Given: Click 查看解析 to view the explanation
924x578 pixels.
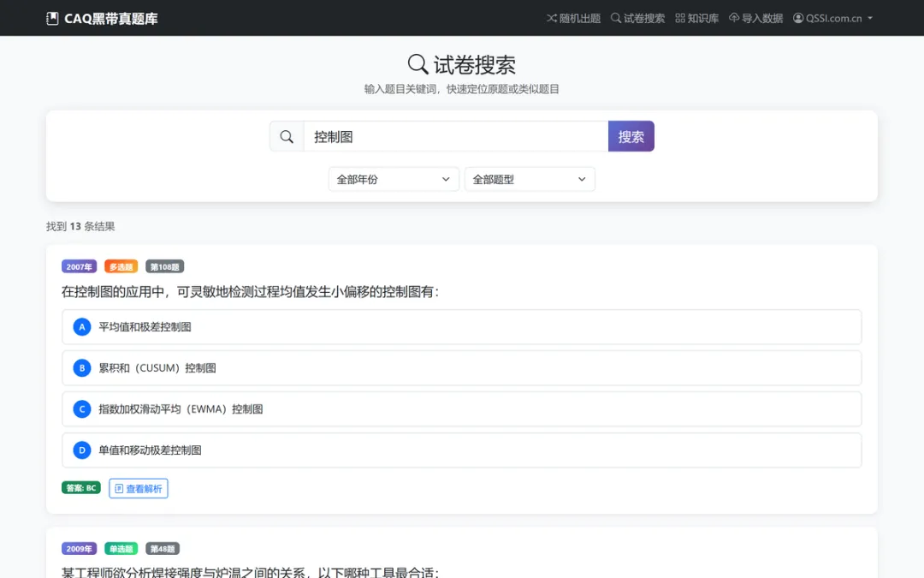Looking at the screenshot, I should 139,489.
